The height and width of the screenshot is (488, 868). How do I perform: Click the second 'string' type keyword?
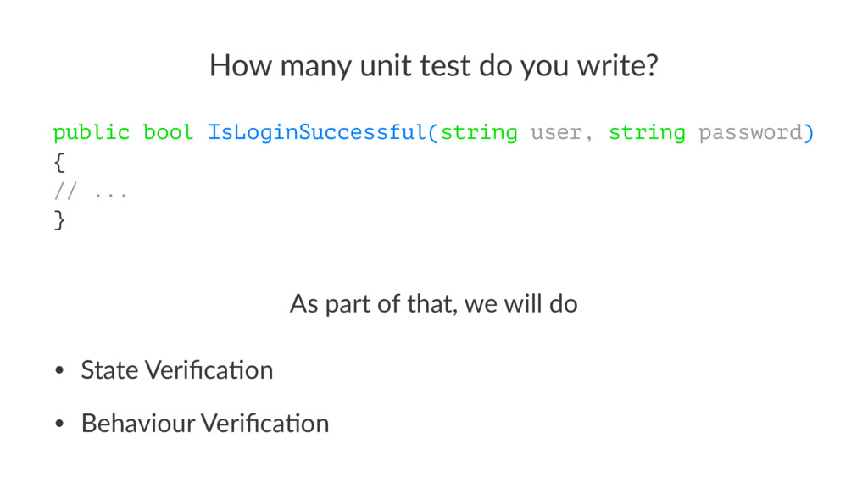[647, 133]
